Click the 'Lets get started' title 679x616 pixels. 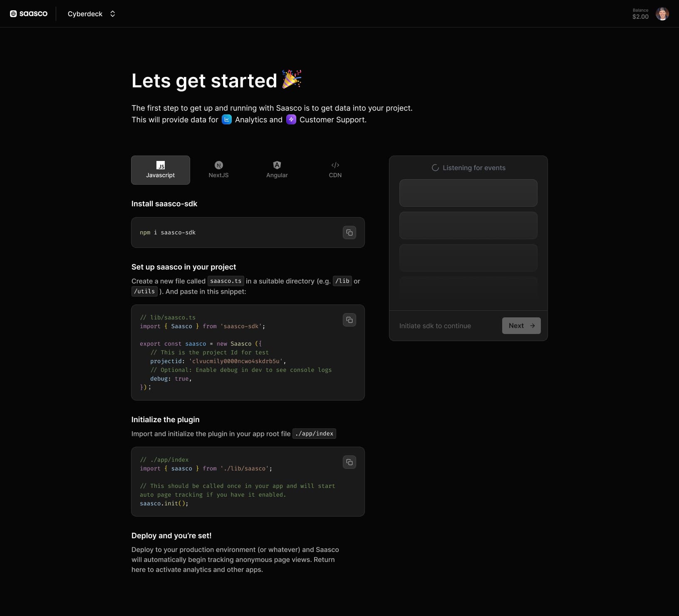[204, 81]
